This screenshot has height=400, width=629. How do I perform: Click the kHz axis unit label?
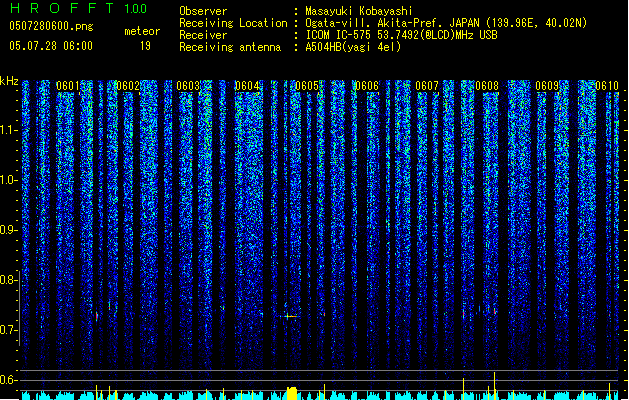(x=9, y=81)
